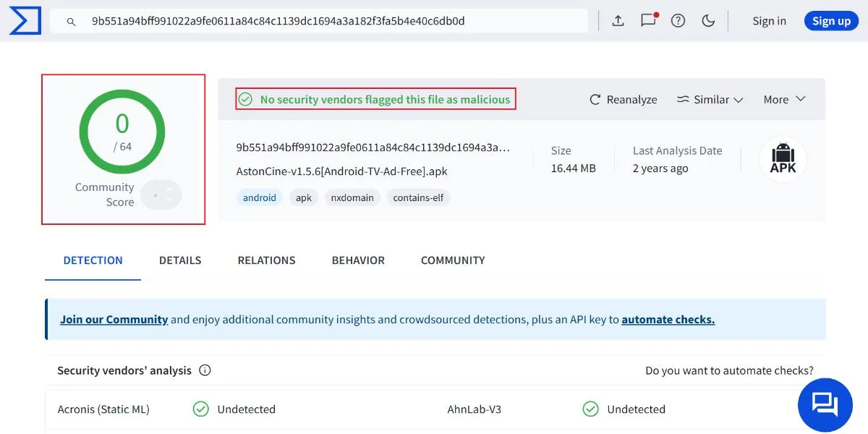Screen dimensions: 868x434
Task: Click the APK file type icon
Action: tap(783, 159)
